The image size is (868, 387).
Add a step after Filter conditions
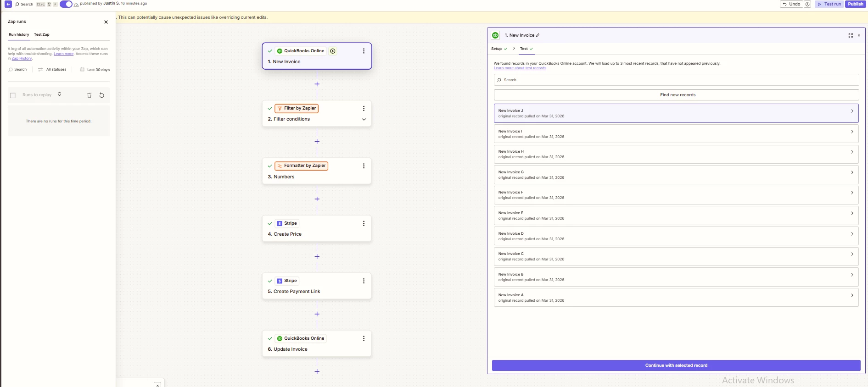(317, 142)
